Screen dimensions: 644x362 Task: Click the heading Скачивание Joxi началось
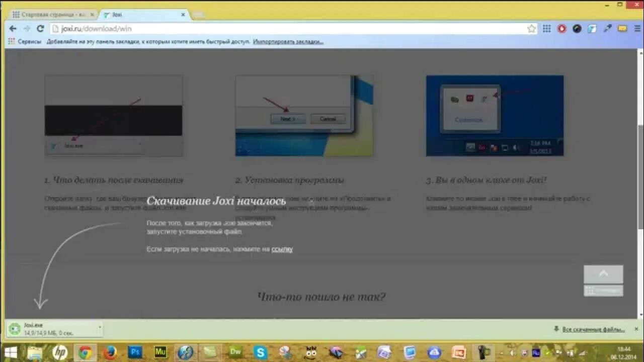click(x=216, y=201)
